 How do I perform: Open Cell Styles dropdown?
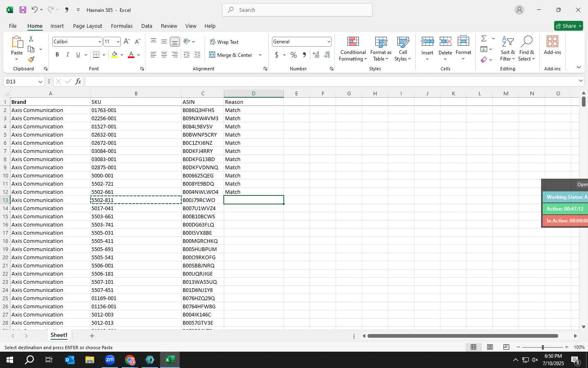pyautogui.click(x=403, y=49)
